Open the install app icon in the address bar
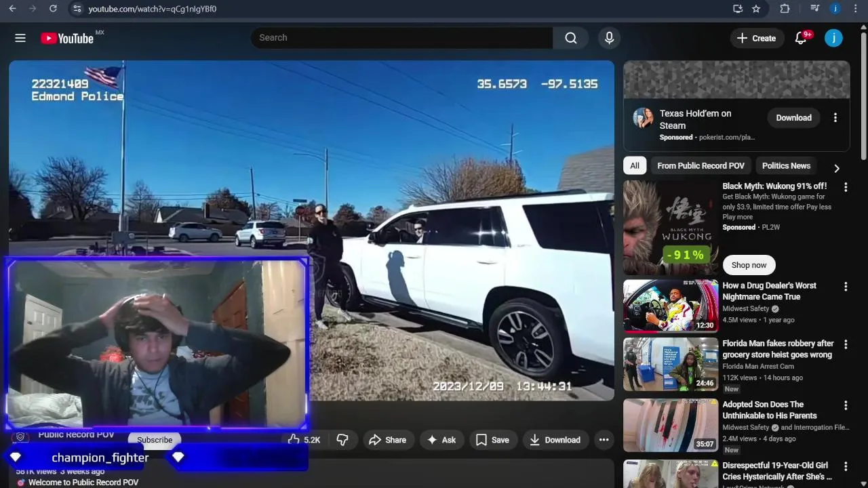Screen dimensions: 868x488 pos(738,9)
